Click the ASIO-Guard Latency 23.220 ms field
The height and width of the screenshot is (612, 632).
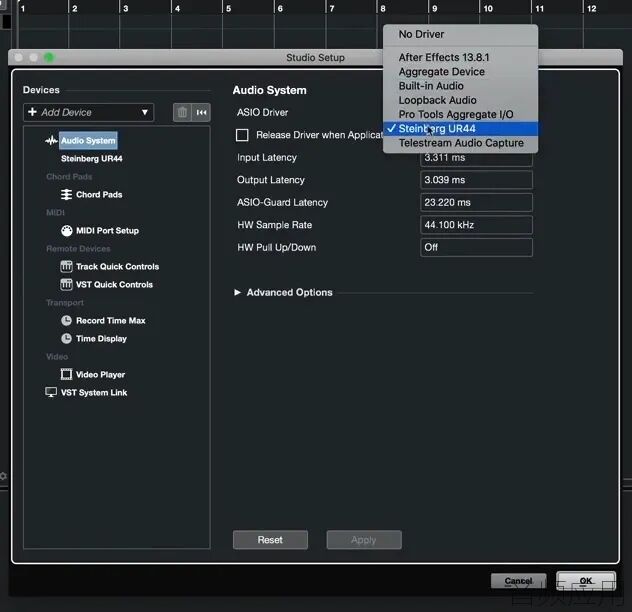476,202
